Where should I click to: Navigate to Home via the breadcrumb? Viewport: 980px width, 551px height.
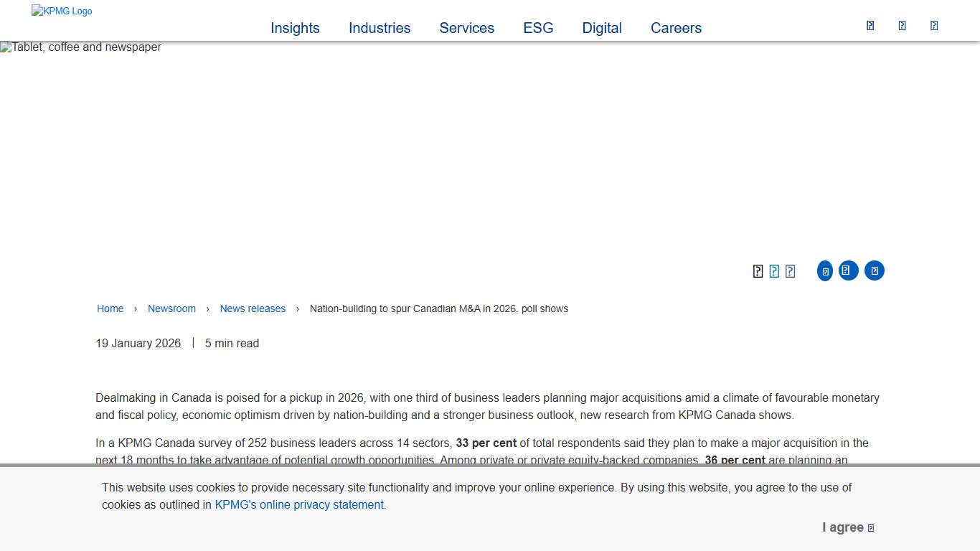click(x=110, y=309)
